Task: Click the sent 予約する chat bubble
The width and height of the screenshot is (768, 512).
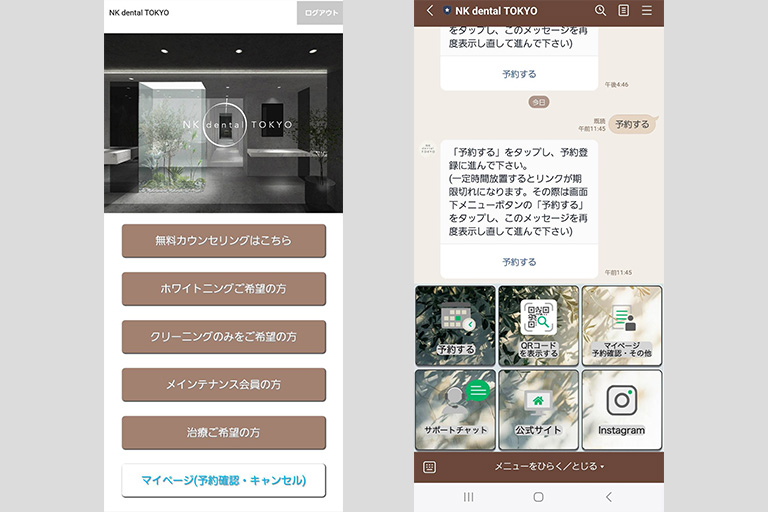Action: (633, 124)
